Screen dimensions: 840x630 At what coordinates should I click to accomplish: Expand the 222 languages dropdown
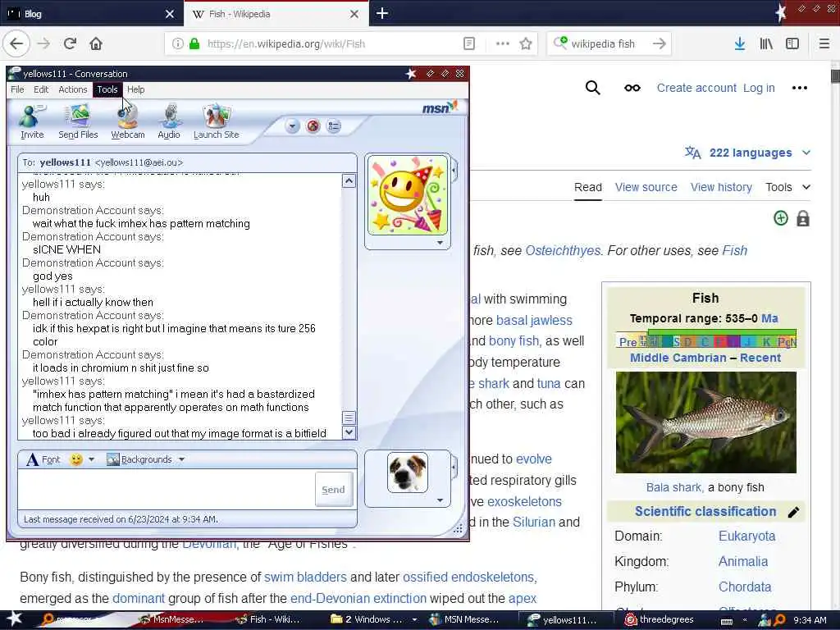pos(748,153)
